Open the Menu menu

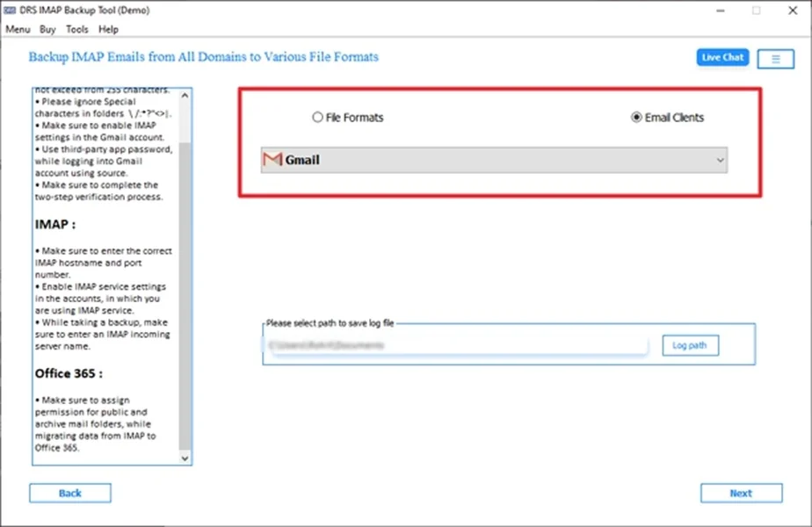[18, 29]
